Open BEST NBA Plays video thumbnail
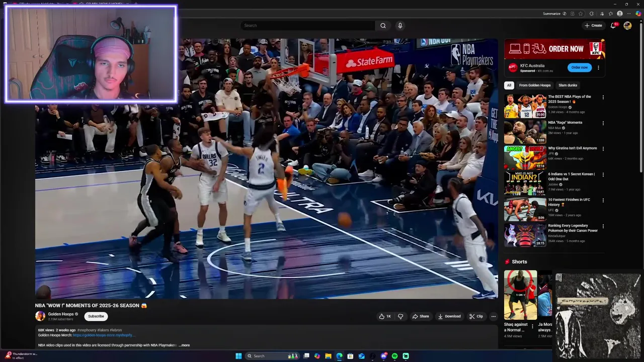644x362 pixels. [x=525, y=106]
